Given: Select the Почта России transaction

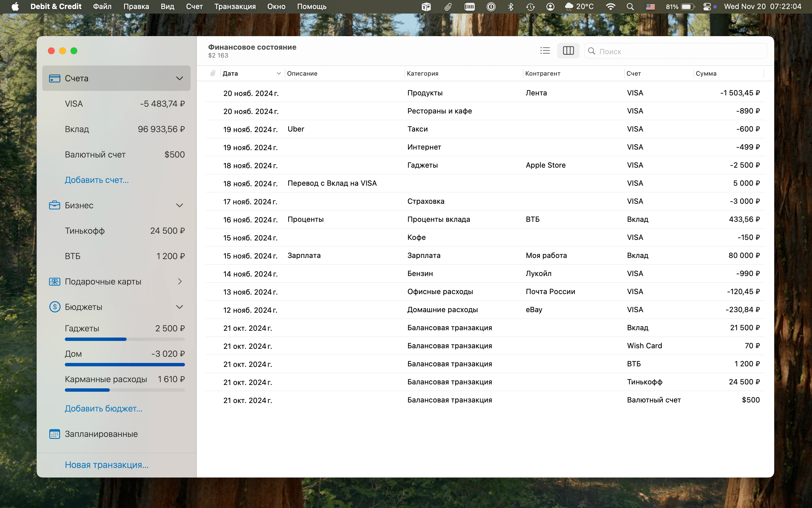Looking at the screenshot, I should tap(485, 292).
